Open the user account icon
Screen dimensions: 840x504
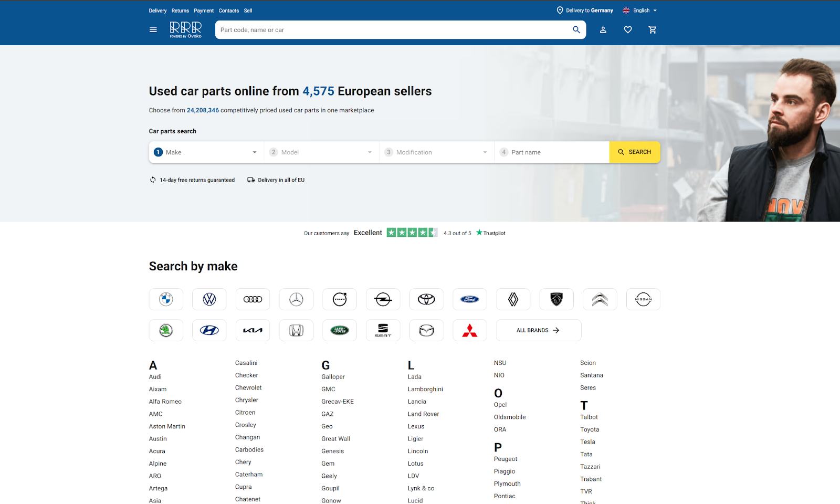pos(603,30)
